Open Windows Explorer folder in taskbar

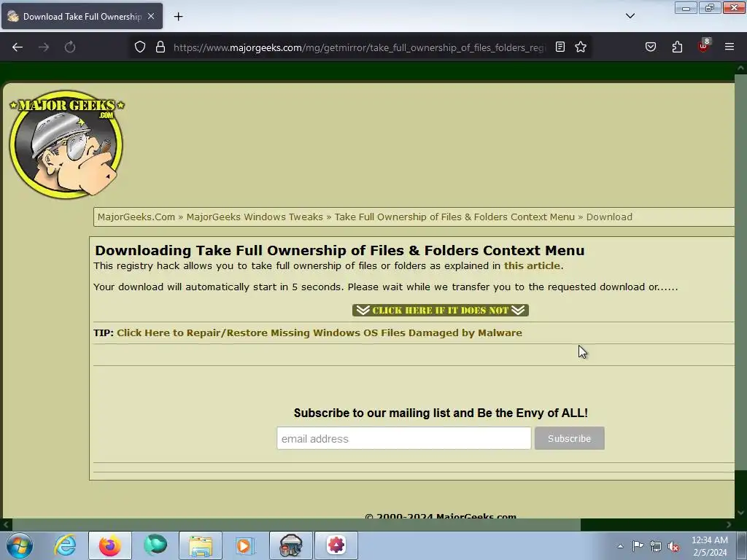click(201, 545)
